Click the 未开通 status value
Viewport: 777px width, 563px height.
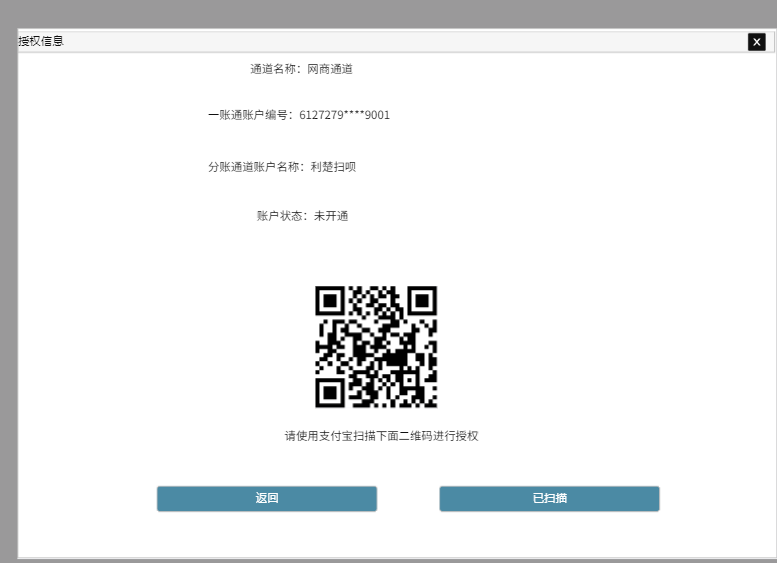click(x=331, y=216)
